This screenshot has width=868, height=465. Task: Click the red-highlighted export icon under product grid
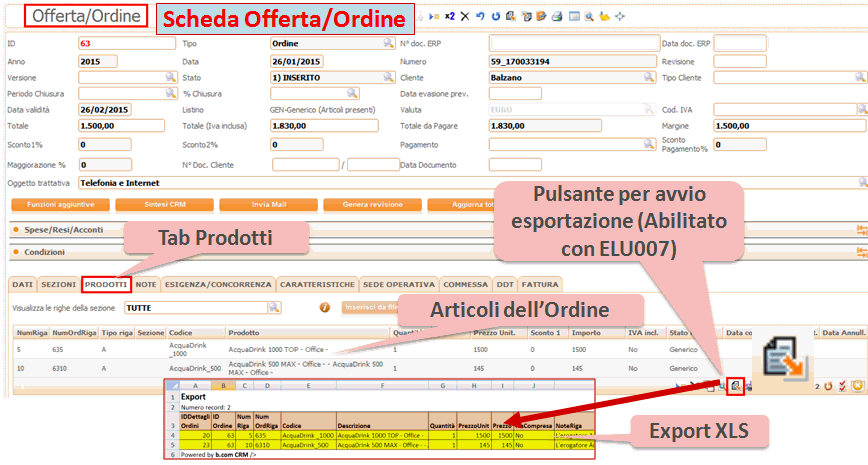coord(736,385)
